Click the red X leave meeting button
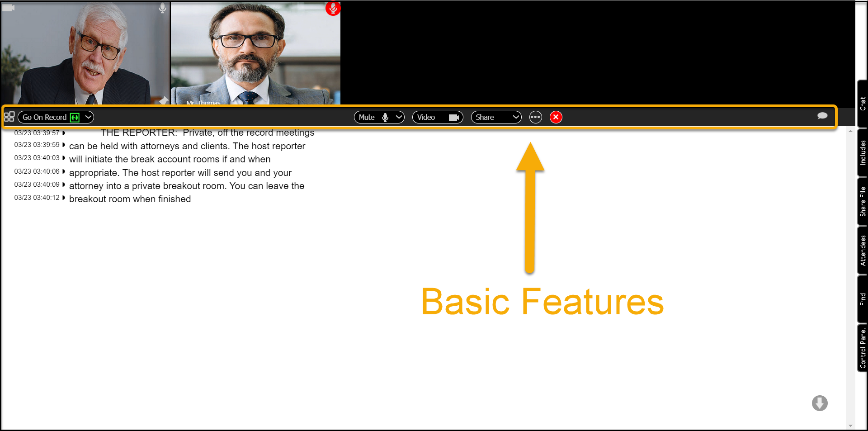 [x=556, y=117]
